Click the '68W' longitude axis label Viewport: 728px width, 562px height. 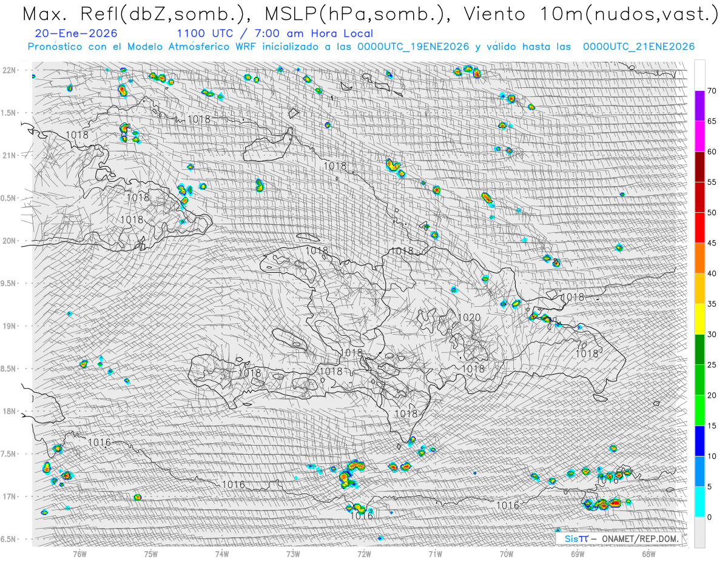(649, 553)
